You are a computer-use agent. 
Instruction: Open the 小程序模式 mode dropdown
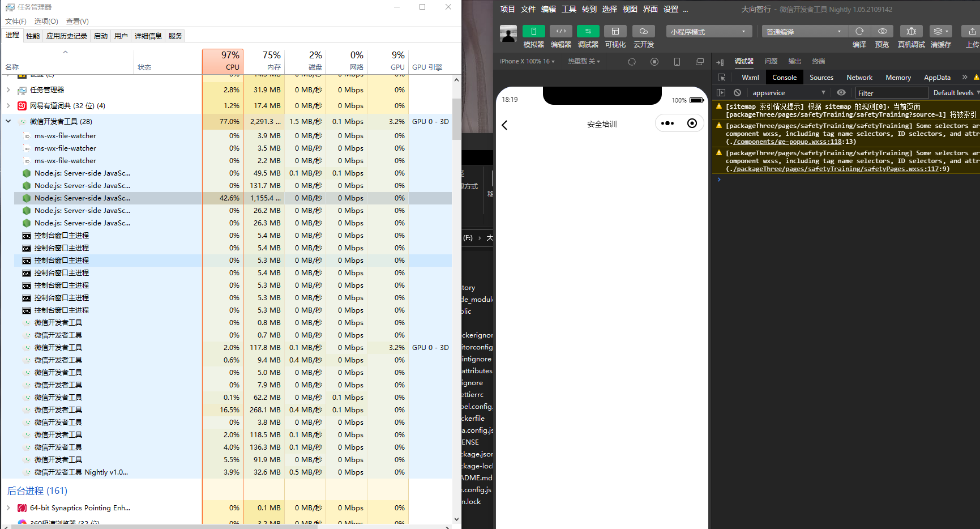[709, 32]
